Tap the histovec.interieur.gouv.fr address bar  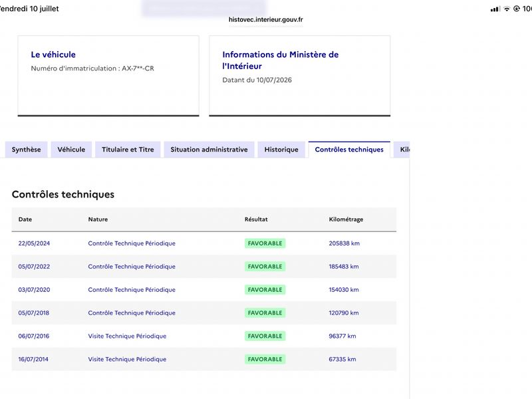pos(265,19)
